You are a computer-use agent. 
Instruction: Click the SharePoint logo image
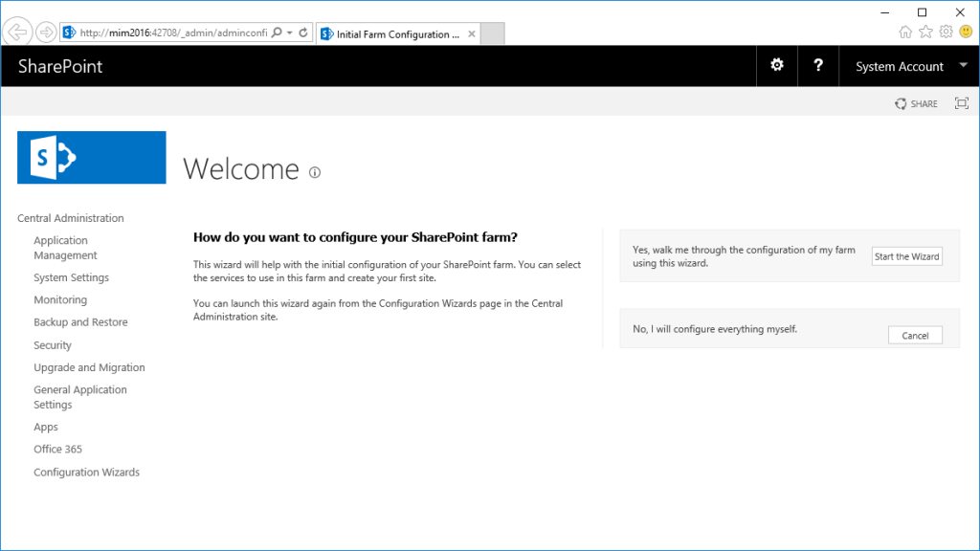[x=91, y=157]
